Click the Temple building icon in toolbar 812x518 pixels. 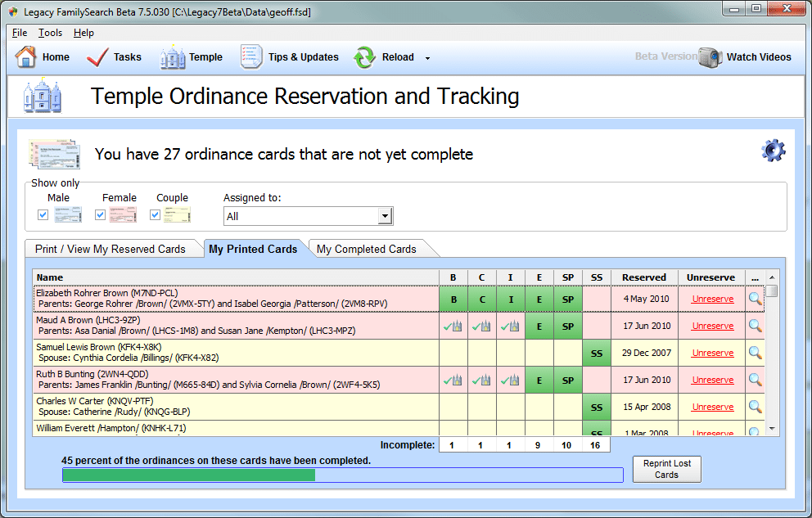(x=173, y=57)
